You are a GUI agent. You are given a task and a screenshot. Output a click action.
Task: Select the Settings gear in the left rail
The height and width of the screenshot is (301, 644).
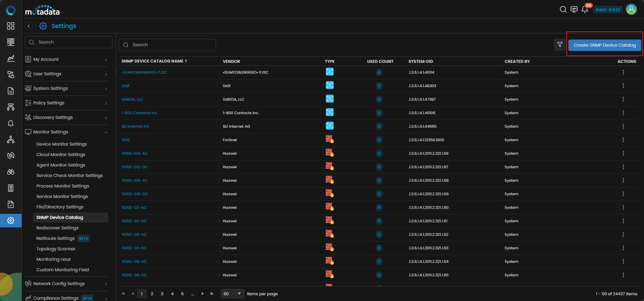(x=11, y=221)
